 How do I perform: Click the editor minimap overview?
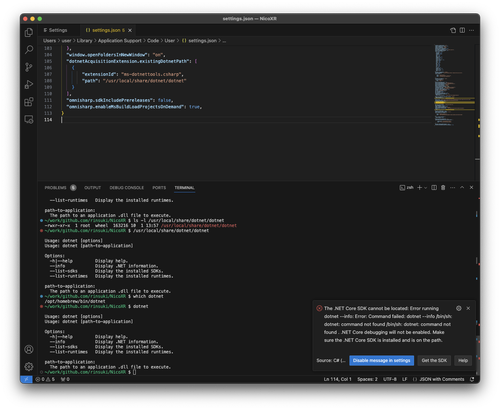(454, 85)
